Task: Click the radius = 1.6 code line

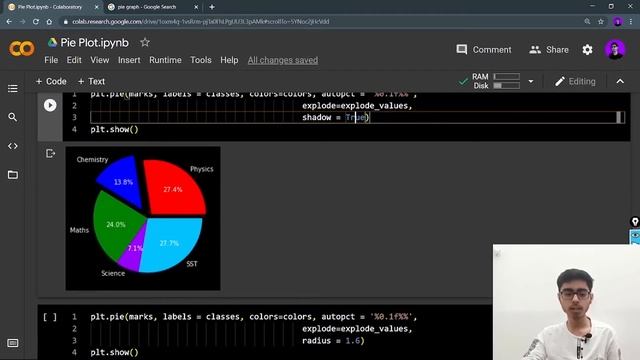Action: 333,340
